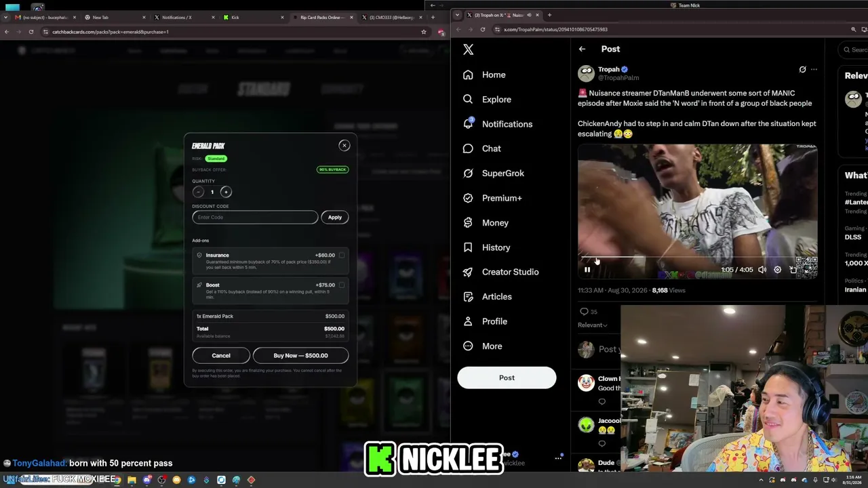Buy the Emerald Pack for $500.00
868x488 pixels.
tap(300, 355)
